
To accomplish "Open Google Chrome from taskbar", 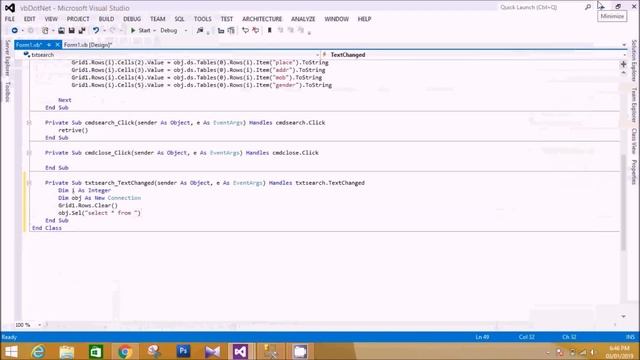I will pos(125,352).
